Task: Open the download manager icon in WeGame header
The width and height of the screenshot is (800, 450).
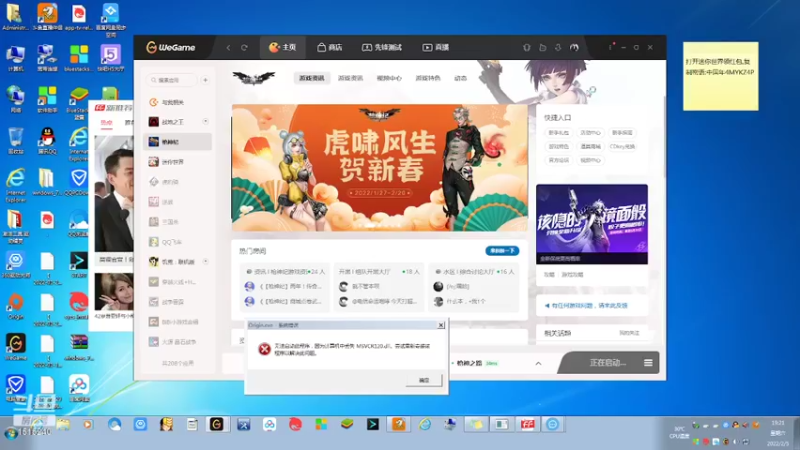Action: [x=558, y=47]
